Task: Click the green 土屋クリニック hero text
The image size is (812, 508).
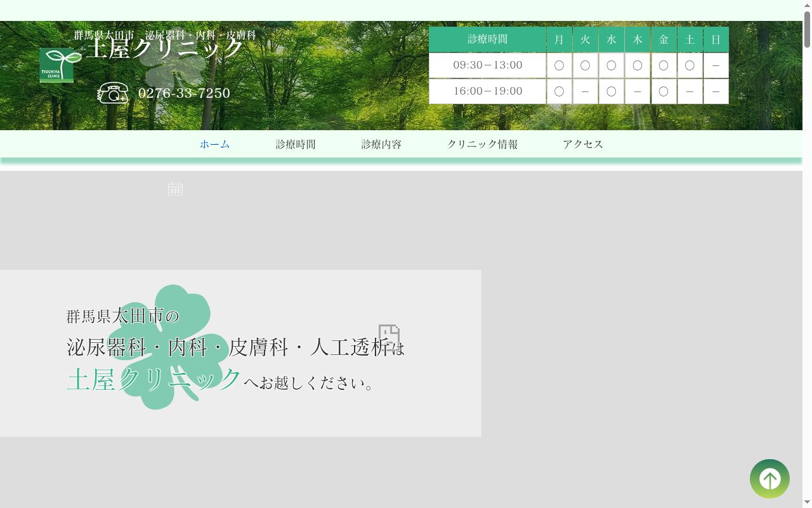Action: tap(154, 380)
